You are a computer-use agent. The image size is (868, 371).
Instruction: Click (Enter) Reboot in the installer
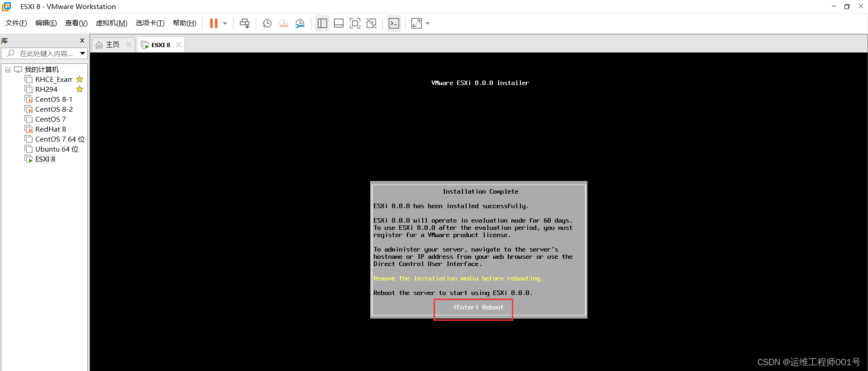(478, 307)
